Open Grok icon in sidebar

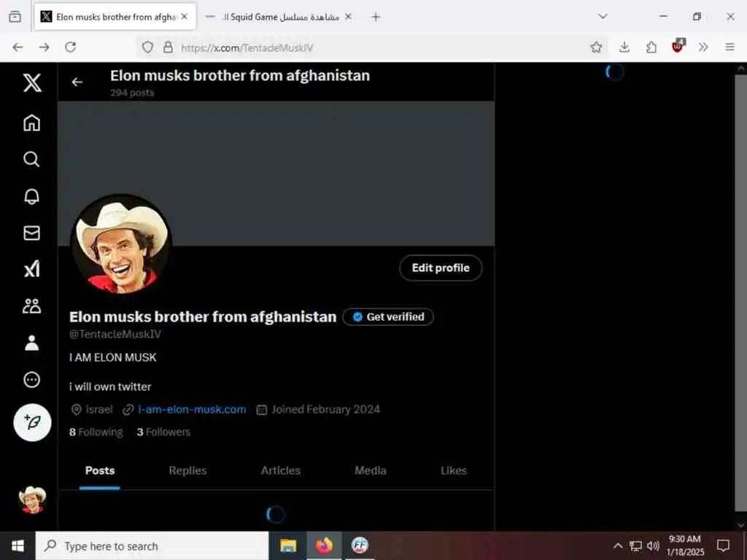tap(32, 269)
